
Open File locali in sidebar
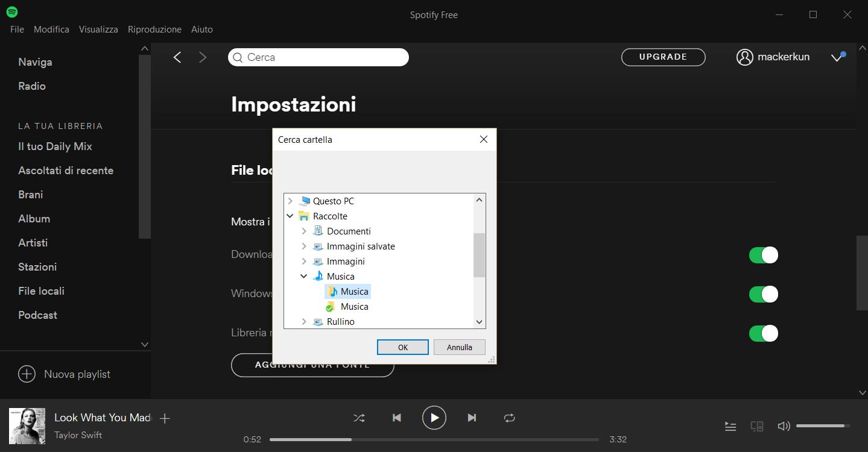point(41,291)
